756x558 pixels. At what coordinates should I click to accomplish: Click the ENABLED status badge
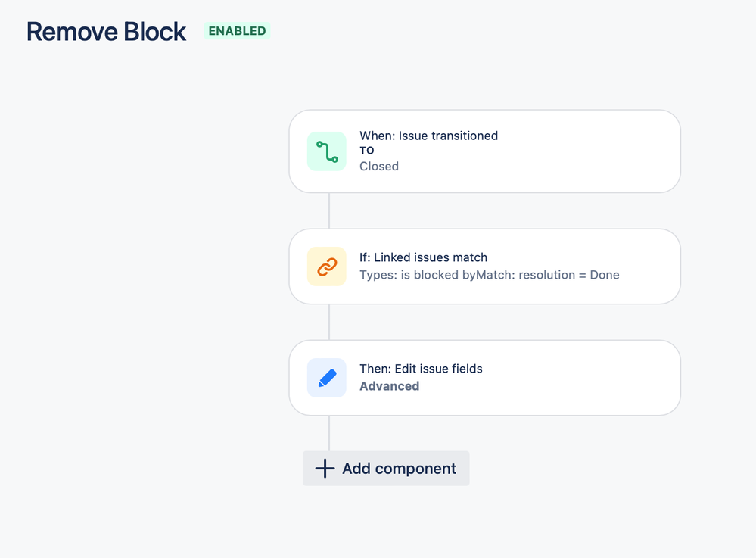coord(237,31)
